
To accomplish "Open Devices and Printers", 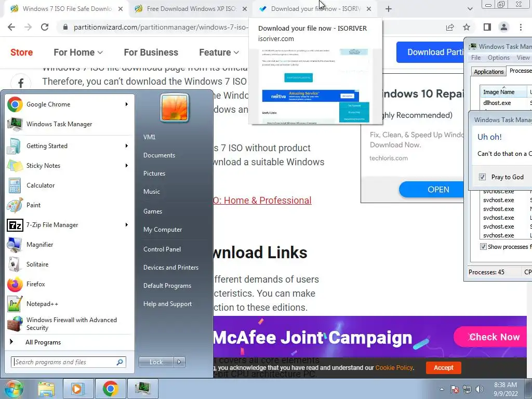I will pyautogui.click(x=170, y=268).
